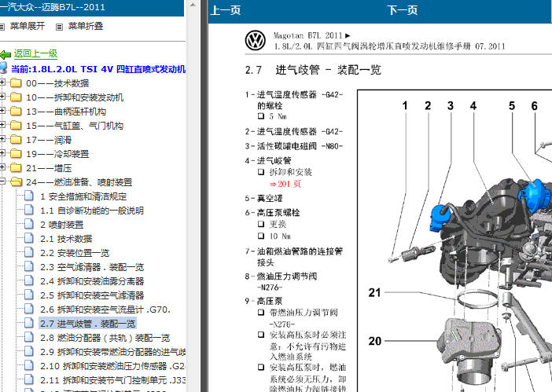Click the page icon for 2.4 拆卸和安装油雾分离器

coord(29,280)
